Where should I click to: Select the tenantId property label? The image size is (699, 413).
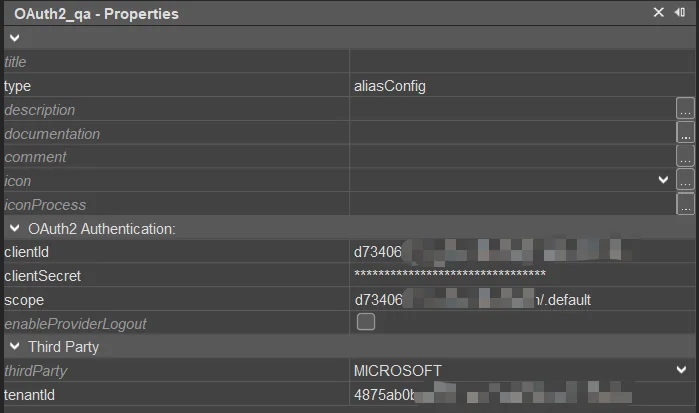[x=29, y=395]
